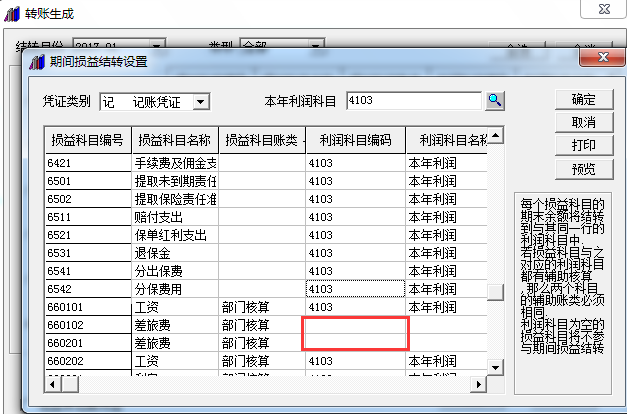627x414 pixels.
Task: Click 部门核算 in row 660101
Action: click(262, 307)
